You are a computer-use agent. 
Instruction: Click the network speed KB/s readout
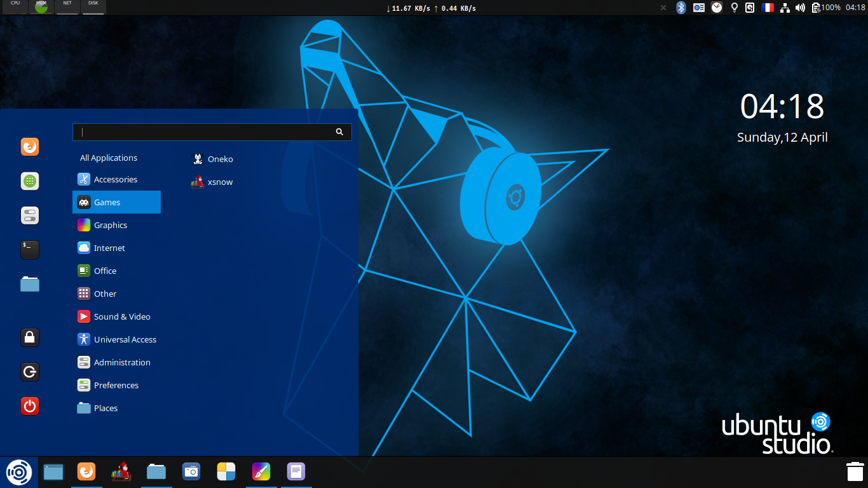pyautogui.click(x=431, y=8)
